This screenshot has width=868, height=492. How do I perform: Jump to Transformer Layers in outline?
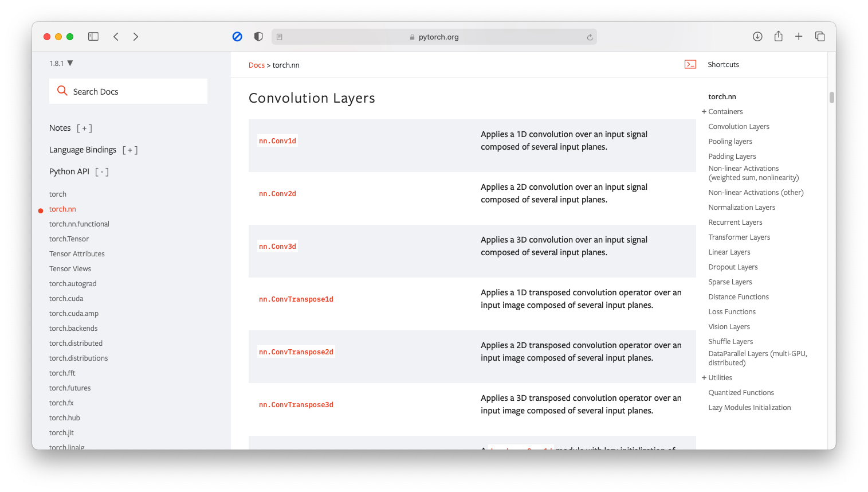tap(739, 237)
